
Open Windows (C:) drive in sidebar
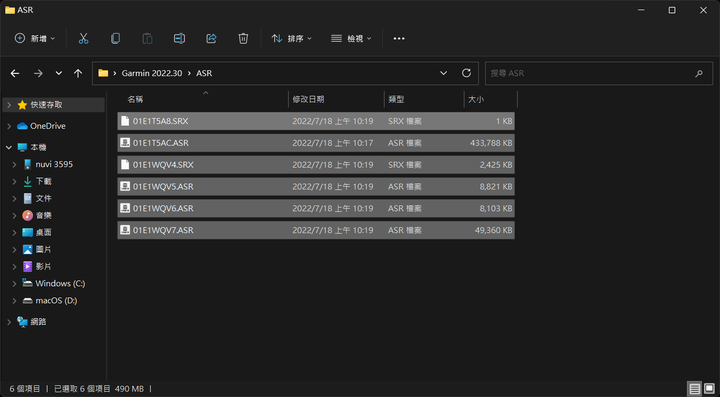[60, 284]
